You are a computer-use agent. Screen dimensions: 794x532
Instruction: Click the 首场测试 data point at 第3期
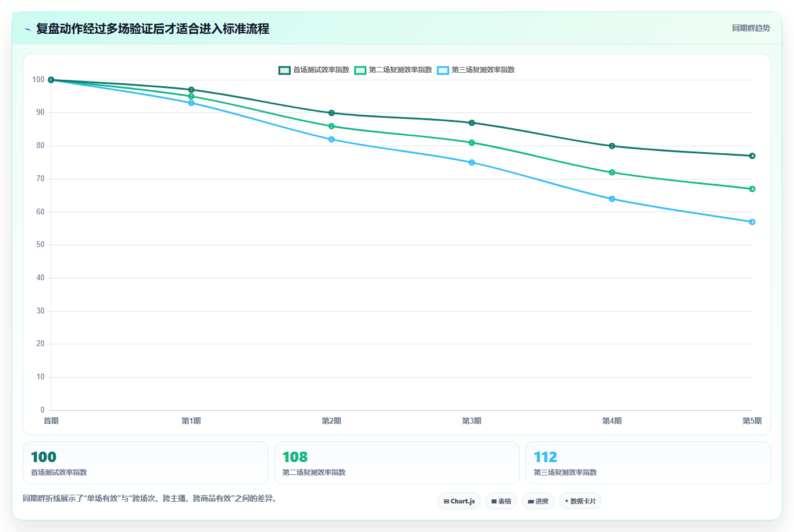click(x=472, y=123)
